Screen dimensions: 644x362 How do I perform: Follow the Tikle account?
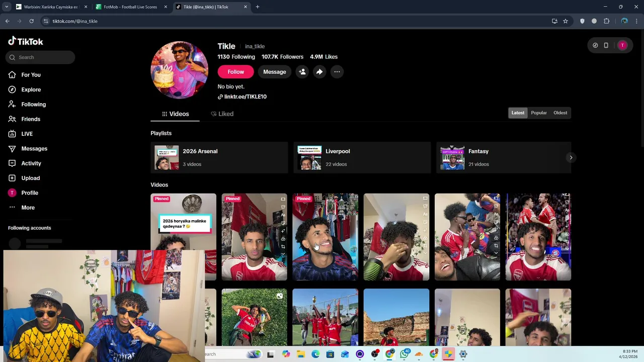pyautogui.click(x=235, y=72)
